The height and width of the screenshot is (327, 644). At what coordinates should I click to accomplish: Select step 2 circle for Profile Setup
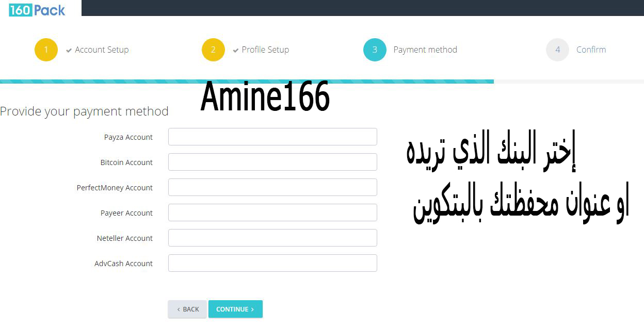213,50
